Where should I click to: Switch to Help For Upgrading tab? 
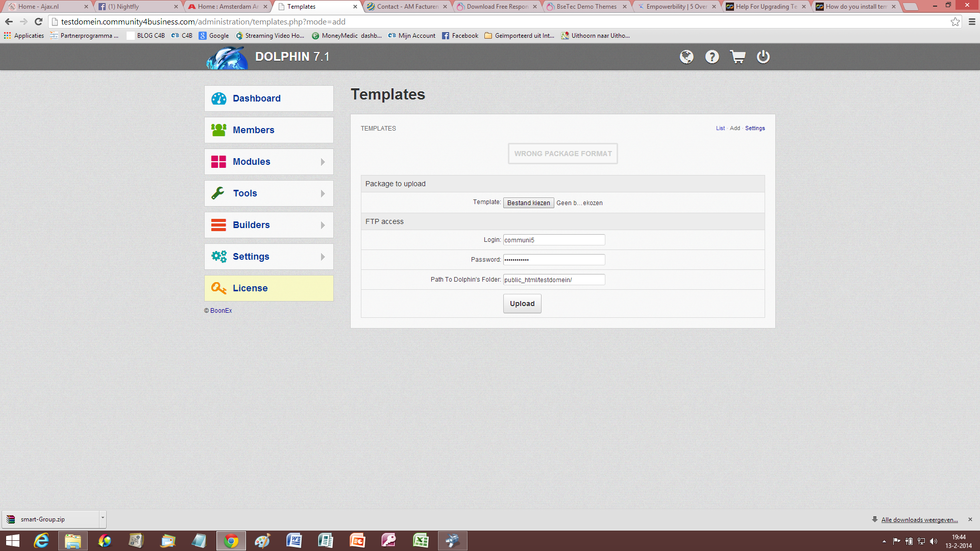pyautogui.click(x=765, y=7)
